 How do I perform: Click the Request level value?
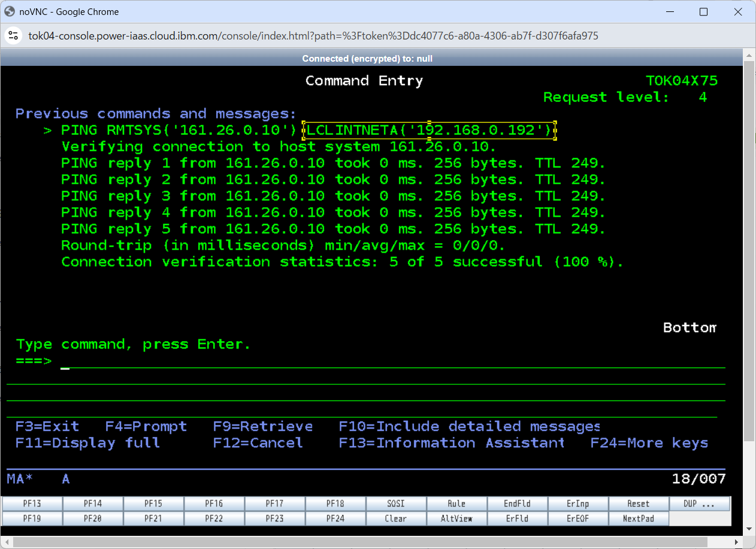tap(703, 97)
